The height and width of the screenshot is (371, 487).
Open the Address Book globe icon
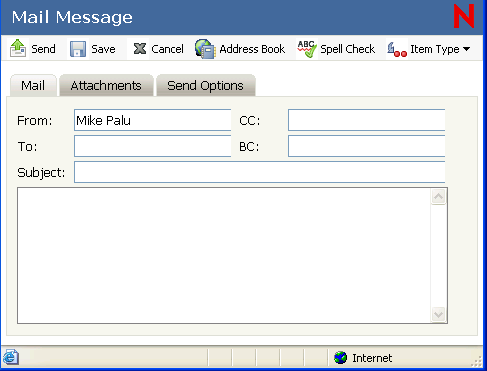pos(205,49)
